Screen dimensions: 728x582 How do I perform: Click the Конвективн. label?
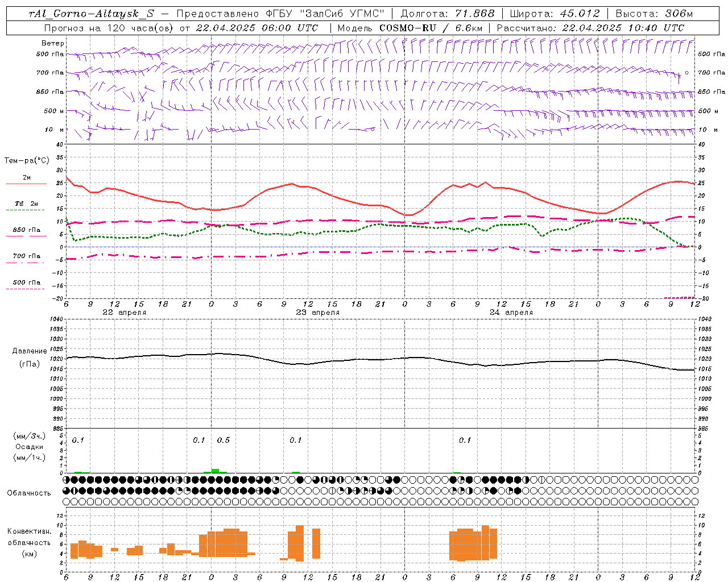point(30,531)
